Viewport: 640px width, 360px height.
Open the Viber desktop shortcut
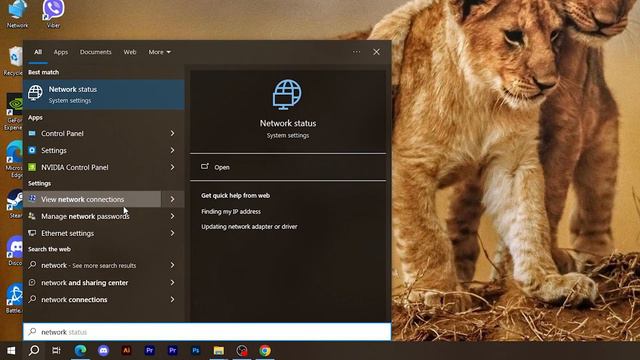pos(53,14)
